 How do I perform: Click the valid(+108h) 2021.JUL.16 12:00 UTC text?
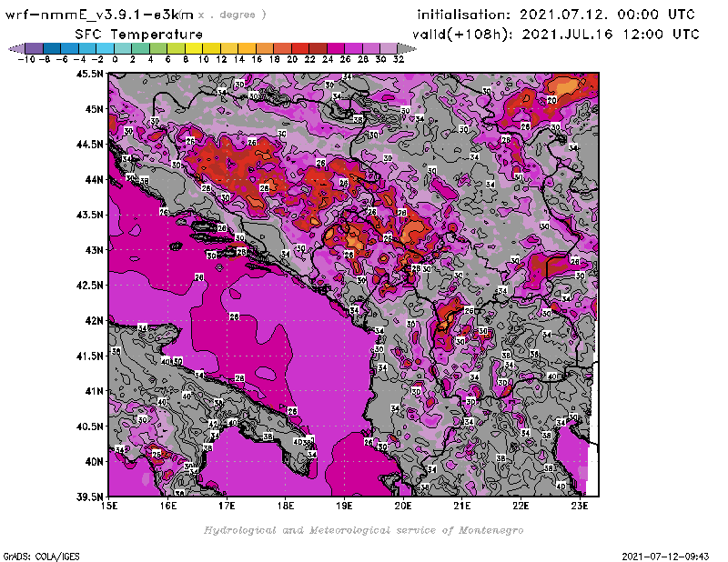click(x=556, y=35)
